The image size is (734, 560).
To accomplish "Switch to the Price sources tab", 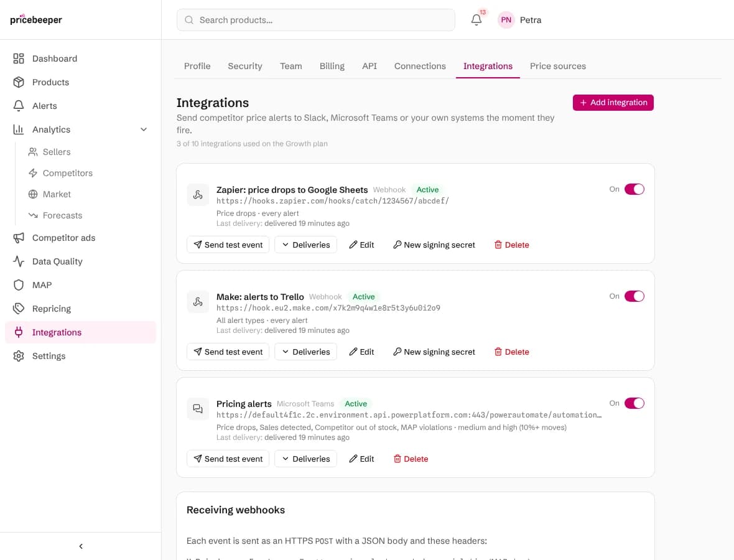I will [557, 66].
